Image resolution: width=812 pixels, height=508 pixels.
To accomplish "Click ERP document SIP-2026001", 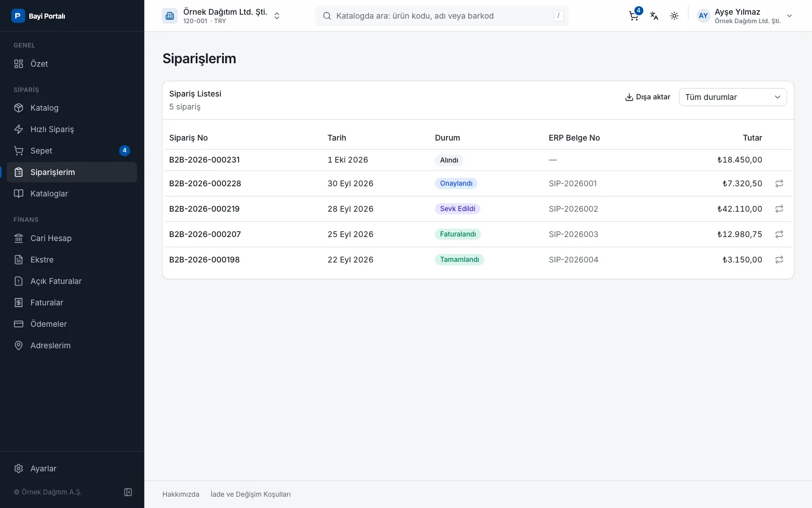I will click(573, 183).
